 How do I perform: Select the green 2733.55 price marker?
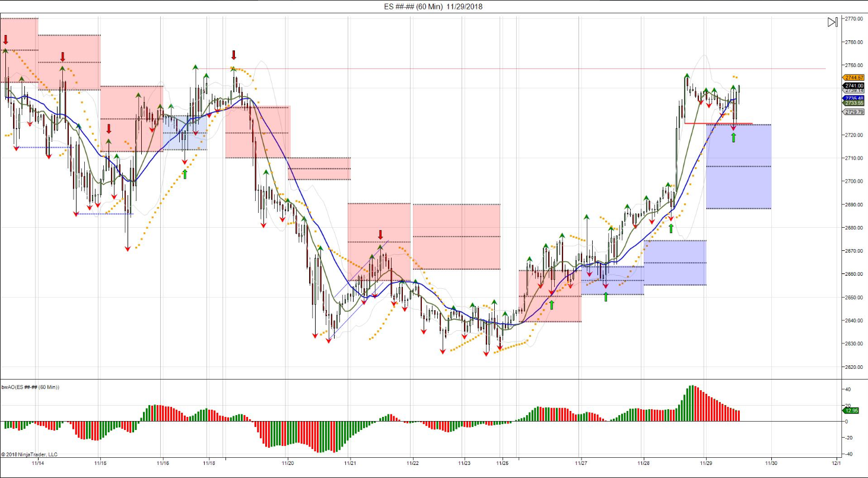pos(853,103)
